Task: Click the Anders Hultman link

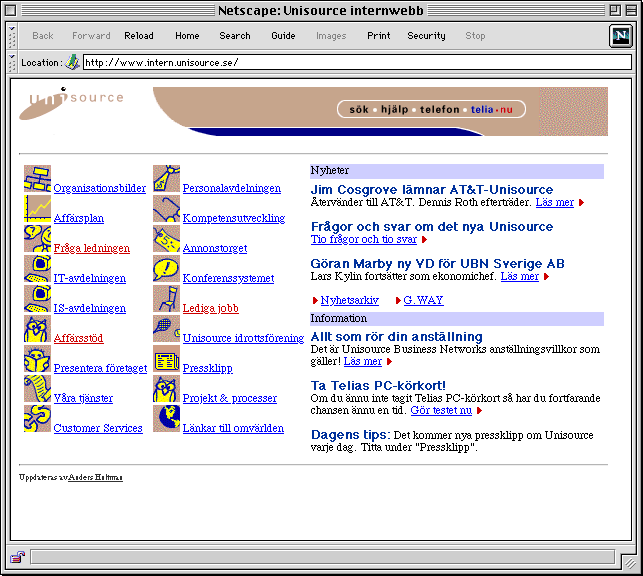Action: 95,477
